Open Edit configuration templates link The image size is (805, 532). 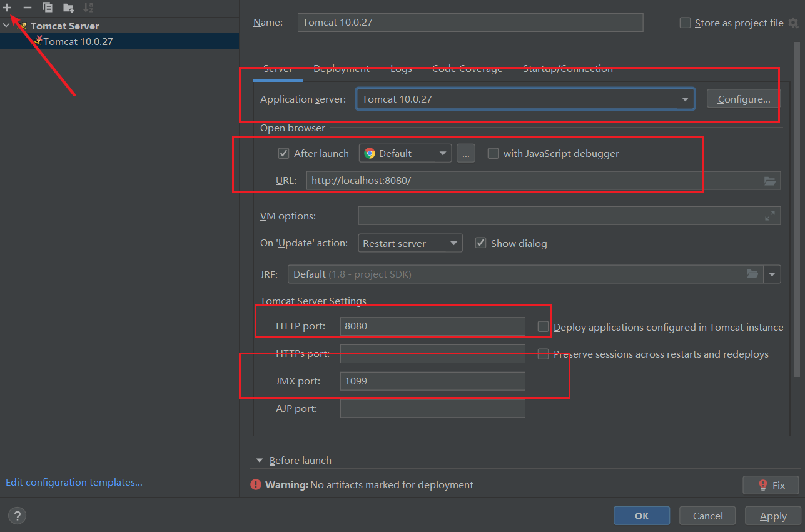(74, 482)
